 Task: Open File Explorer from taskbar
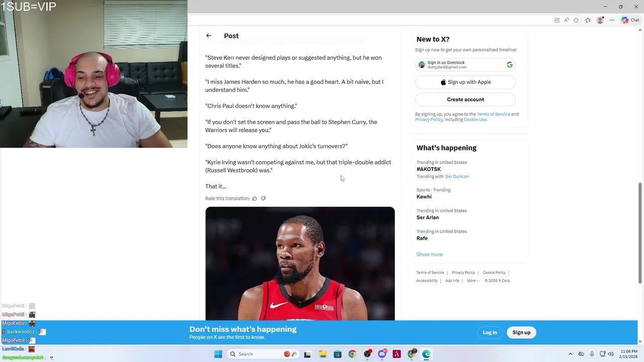tap(323, 354)
